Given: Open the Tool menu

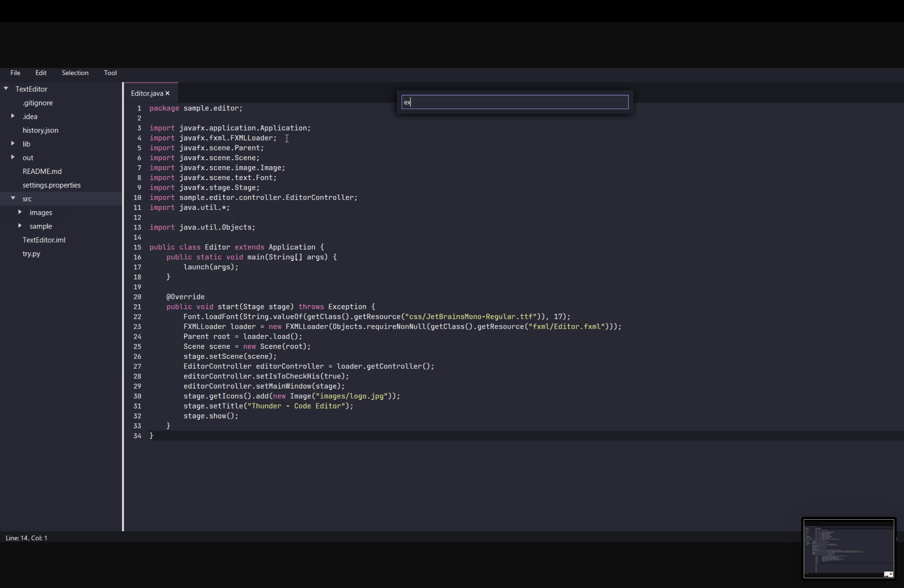Looking at the screenshot, I should tap(110, 73).
